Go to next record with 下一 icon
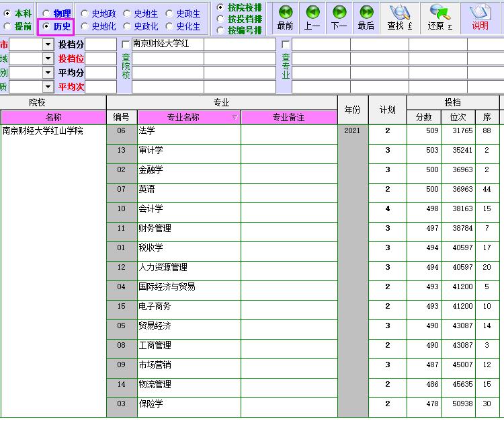Viewport: 504px width, 421px height. [x=339, y=18]
